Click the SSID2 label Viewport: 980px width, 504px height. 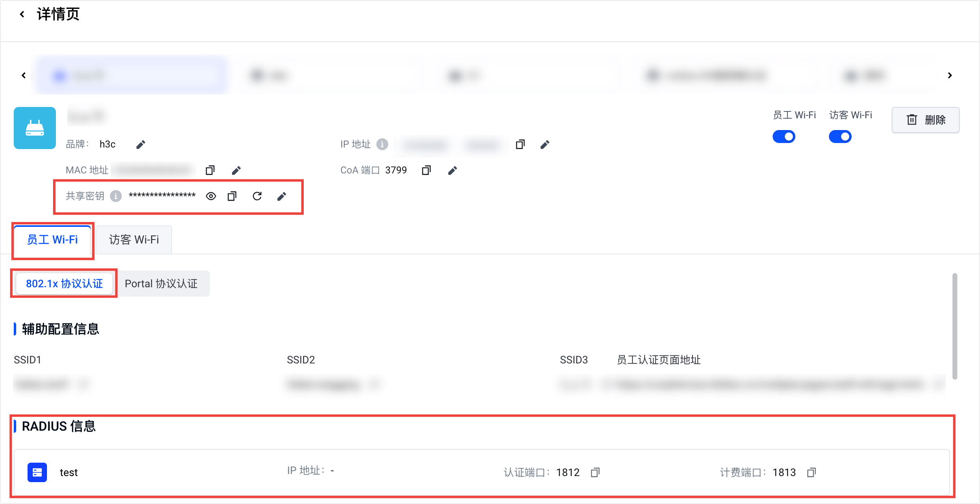click(x=301, y=360)
